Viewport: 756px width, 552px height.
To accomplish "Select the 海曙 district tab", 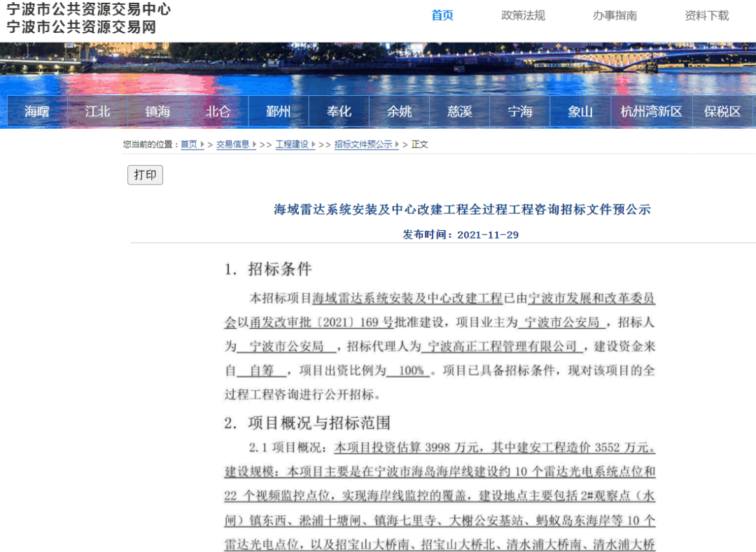I will point(37,111).
